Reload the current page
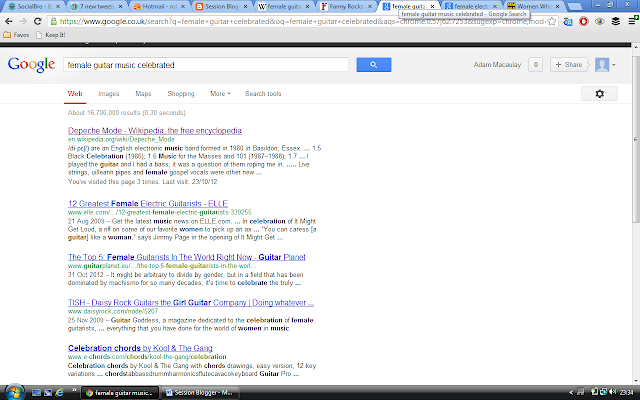The width and height of the screenshot is (640, 400). (x=38, y=21)
